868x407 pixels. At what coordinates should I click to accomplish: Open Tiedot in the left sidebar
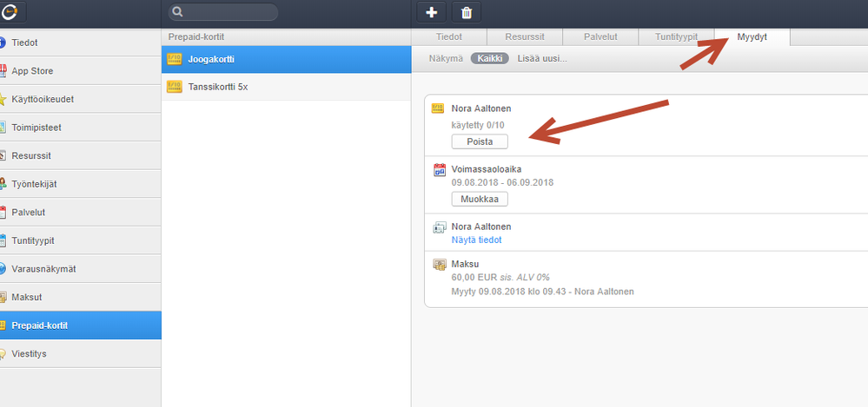tap(80, 43)
